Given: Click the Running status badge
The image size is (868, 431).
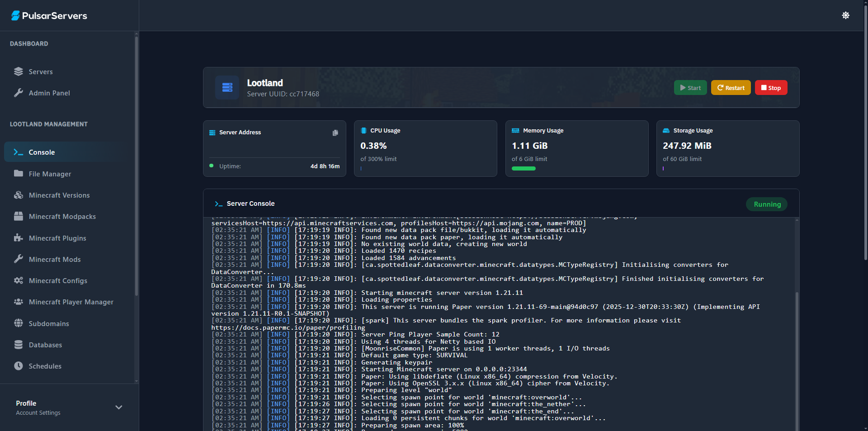Looking at the screenshot, I should [767, 204].
